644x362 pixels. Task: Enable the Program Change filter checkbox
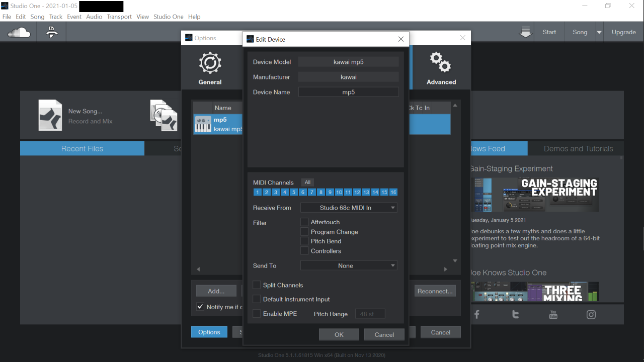point(304,232)
